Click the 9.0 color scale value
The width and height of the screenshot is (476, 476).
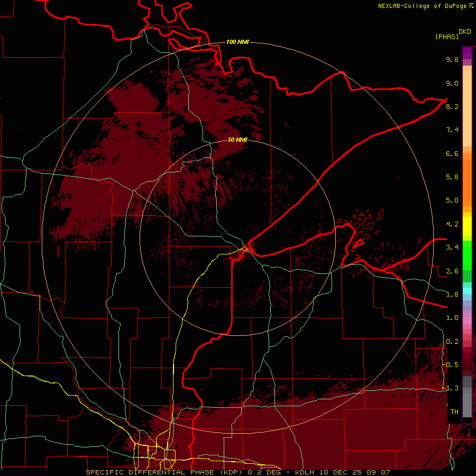pos(452,83)
